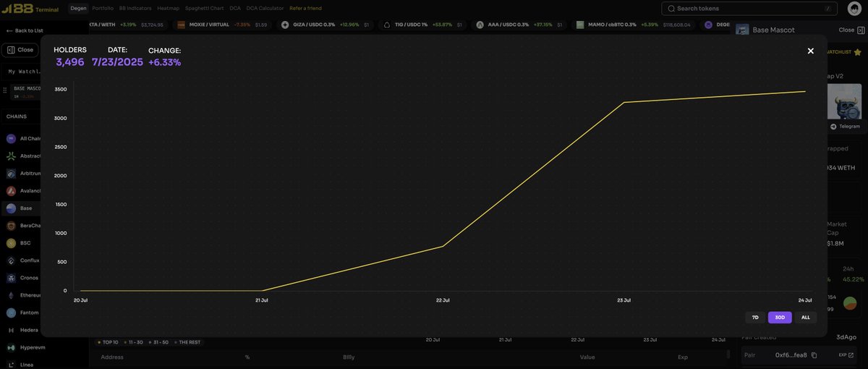Go Back to List
This screenshot has height=369, width=868.
coord(25,30)
